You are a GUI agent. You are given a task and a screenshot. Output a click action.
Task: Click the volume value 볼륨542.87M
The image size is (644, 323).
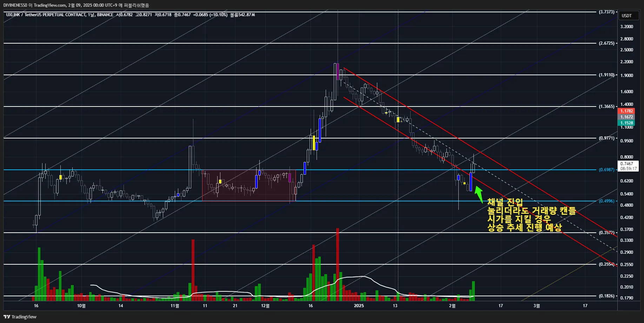[x=243, y=15]
